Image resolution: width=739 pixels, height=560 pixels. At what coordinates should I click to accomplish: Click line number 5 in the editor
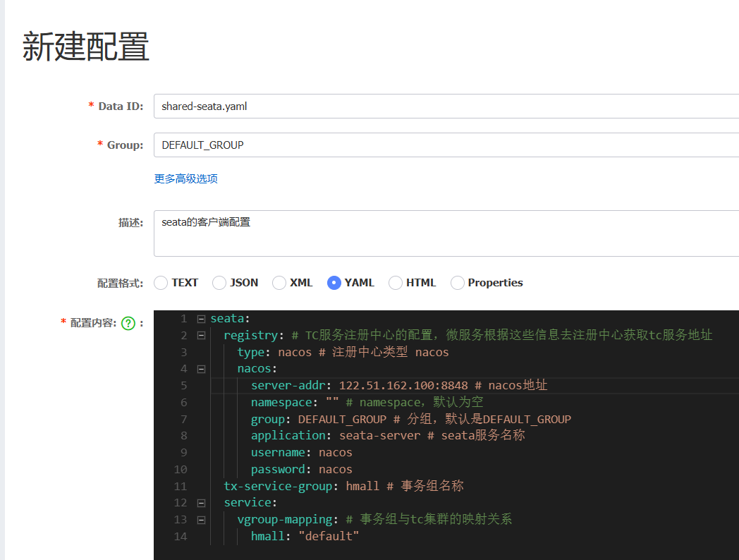[x=183, y=385]
